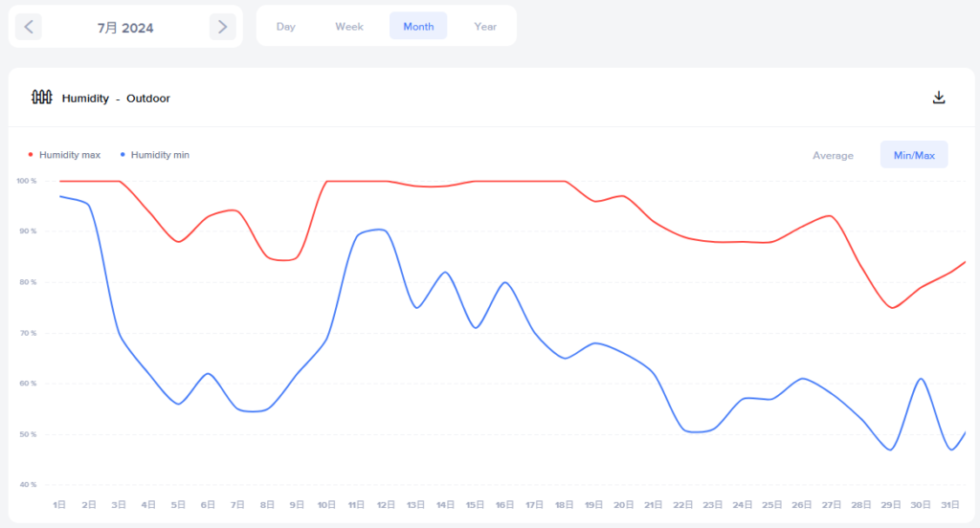Click the 7月 2024 date label

(x=125, y=28)
